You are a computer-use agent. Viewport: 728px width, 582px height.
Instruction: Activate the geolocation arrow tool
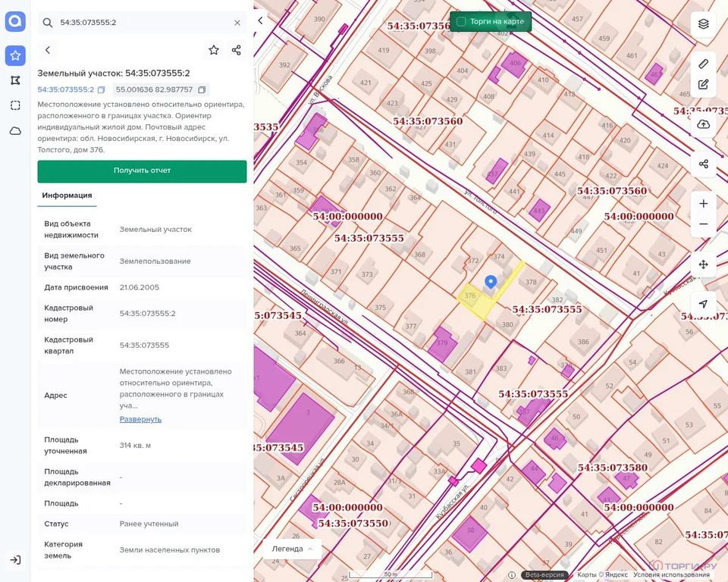(x=703, y=303)
